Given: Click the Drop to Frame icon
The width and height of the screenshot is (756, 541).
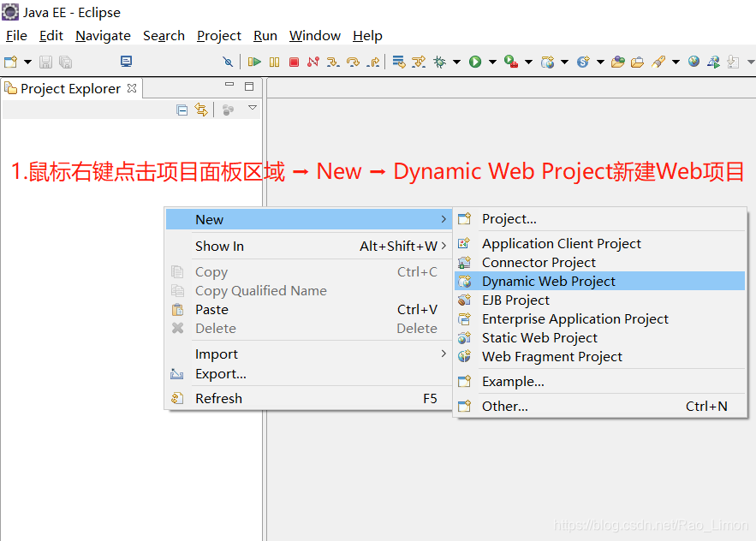Looking at the screenshot, I should tap(399, 62).
